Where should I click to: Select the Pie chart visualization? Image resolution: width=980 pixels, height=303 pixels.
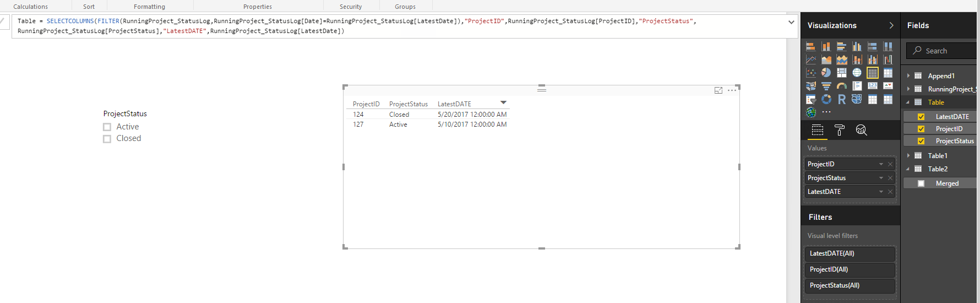pyautogui.click(x=826, y=73)
